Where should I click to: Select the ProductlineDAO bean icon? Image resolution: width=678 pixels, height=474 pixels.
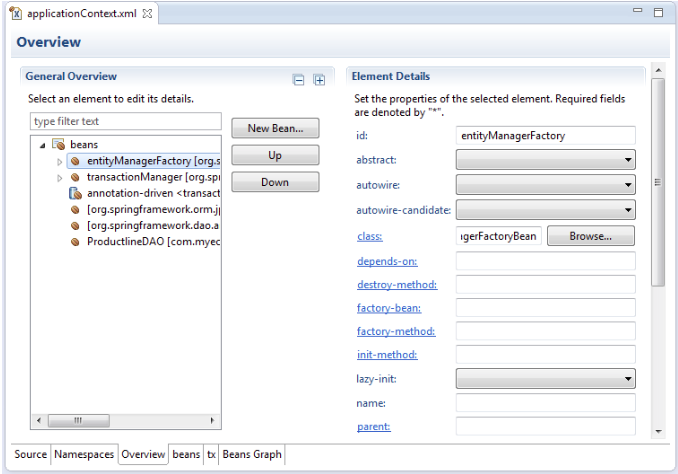coord(75,242)
